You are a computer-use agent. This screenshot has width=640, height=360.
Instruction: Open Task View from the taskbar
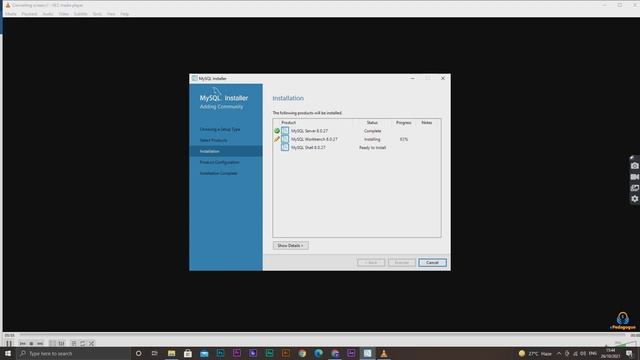pos(155,353)
